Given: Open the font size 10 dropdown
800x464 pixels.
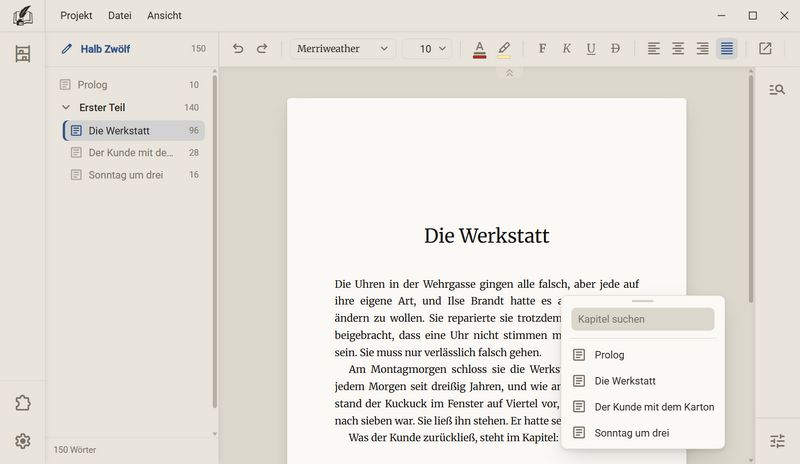Looking at the screenshot, I should [x=427, y=48].
